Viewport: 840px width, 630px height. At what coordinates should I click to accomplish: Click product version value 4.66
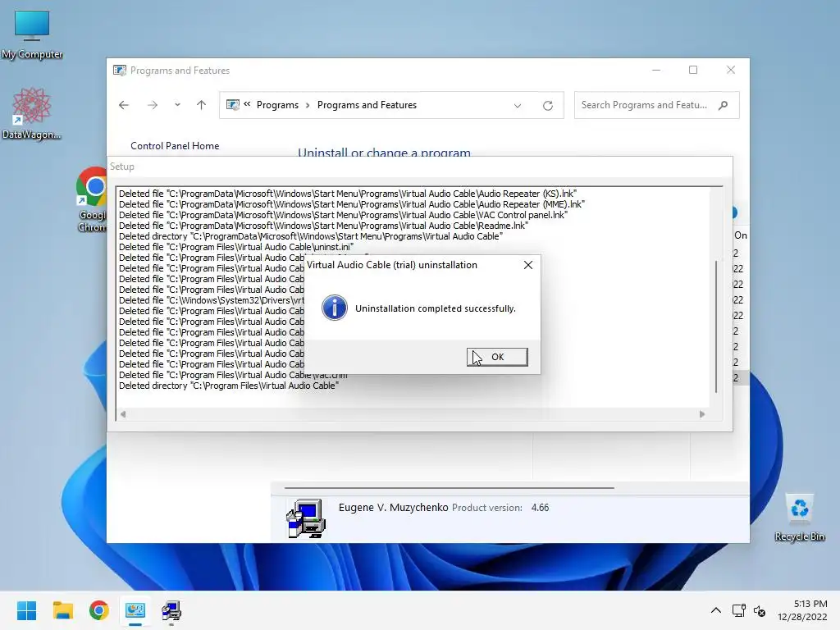540,507
